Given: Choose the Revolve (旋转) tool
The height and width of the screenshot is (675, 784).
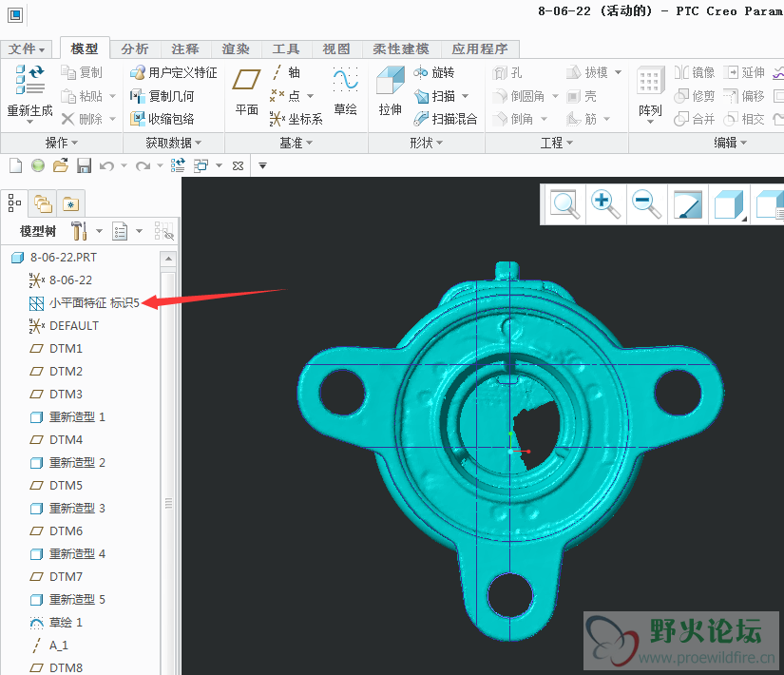Looking at the screenshot, I should pos(433,72).
